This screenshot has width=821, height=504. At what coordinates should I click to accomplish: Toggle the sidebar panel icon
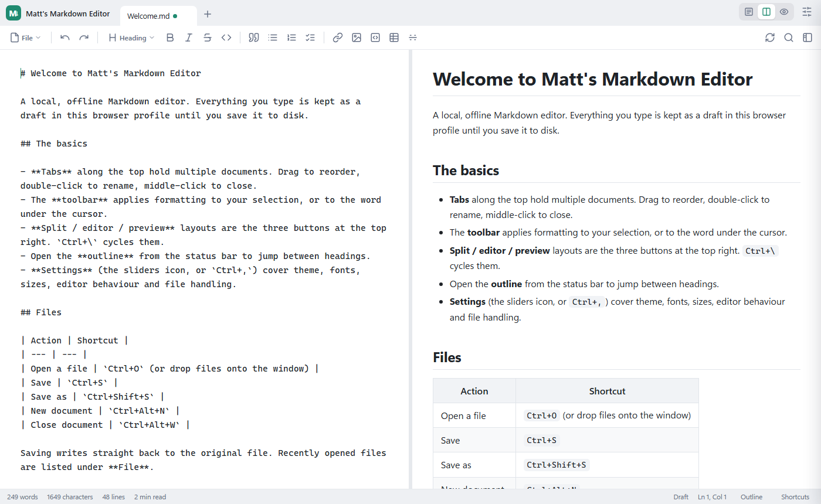point(808,38)
